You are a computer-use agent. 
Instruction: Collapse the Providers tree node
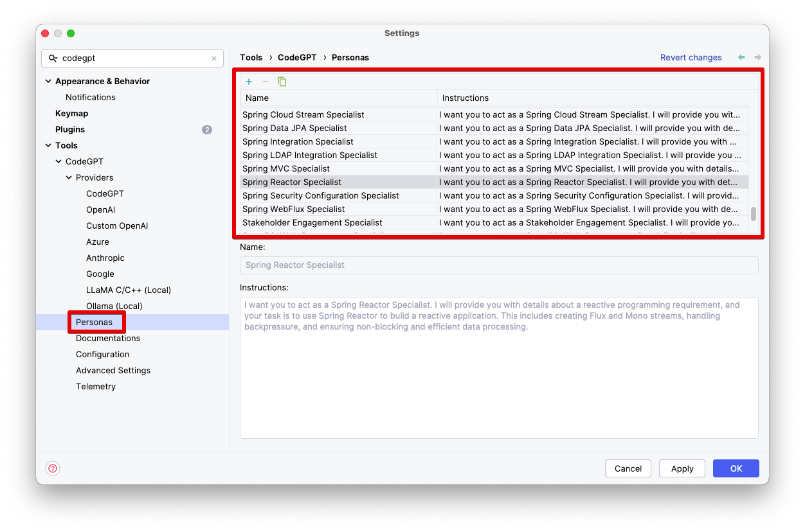tap(69, 178)
